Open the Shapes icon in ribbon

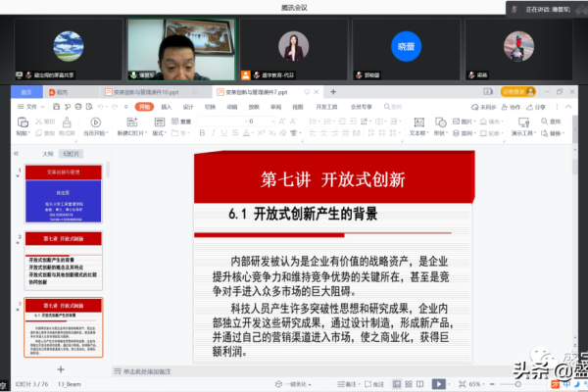pos(441,122)
